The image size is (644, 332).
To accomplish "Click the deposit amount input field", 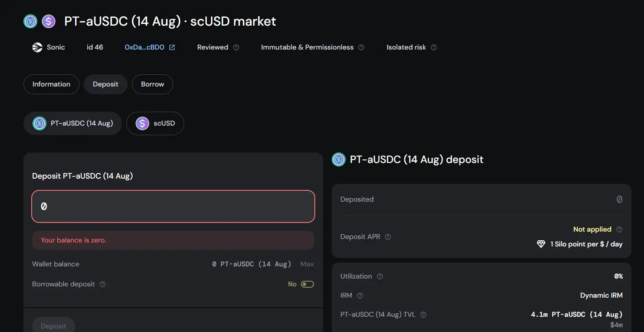I will (x=173, y=206).
